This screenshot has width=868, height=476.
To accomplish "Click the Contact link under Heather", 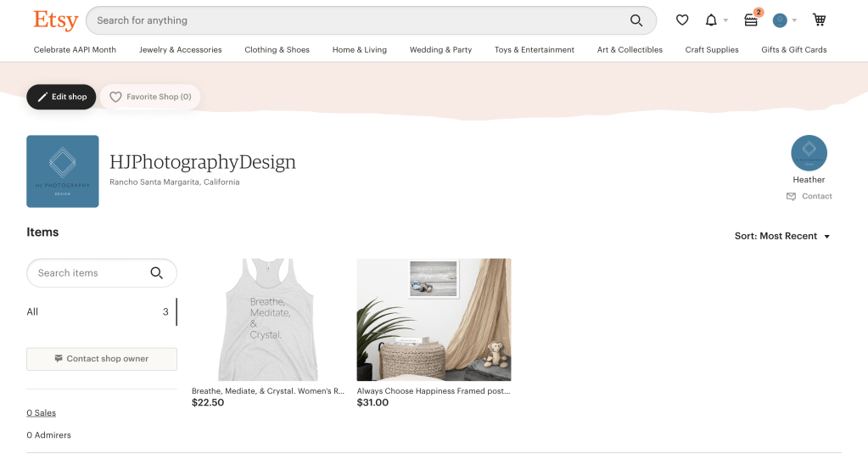I will tap(809, 196).
